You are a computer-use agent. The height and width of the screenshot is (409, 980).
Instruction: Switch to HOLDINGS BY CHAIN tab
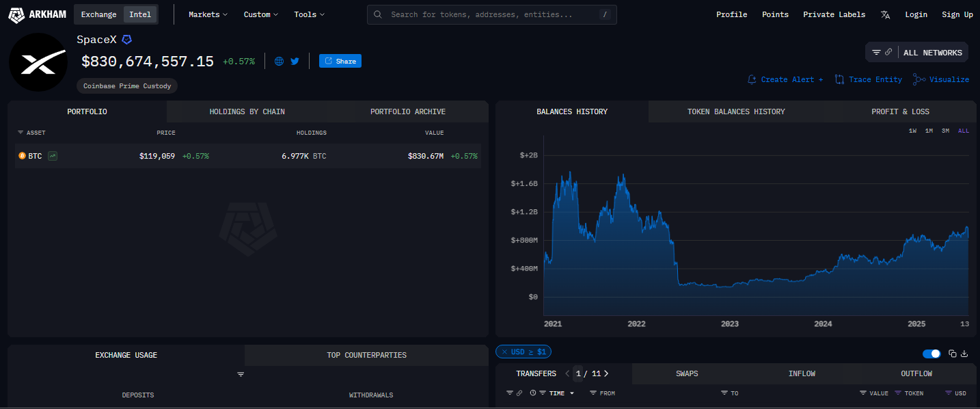pos(247,111)
